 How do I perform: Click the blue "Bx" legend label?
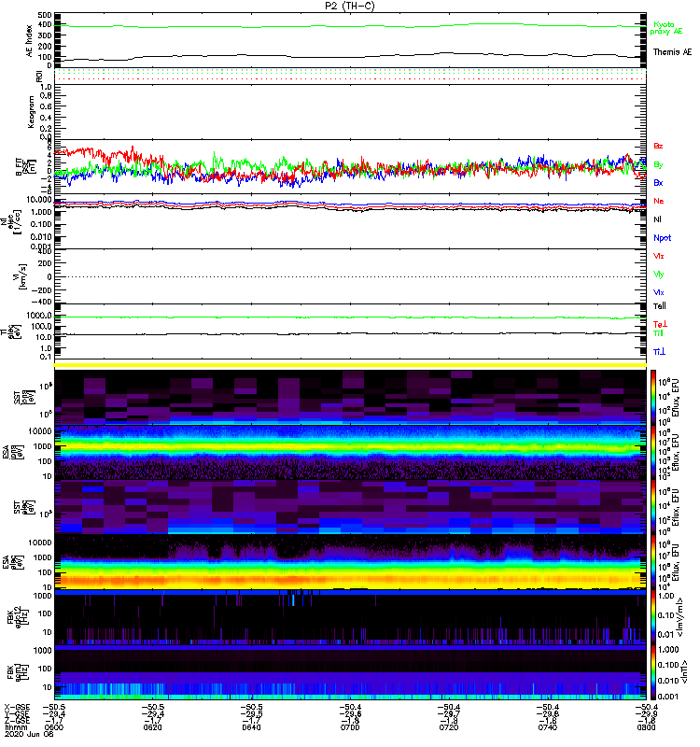[658, 182]
